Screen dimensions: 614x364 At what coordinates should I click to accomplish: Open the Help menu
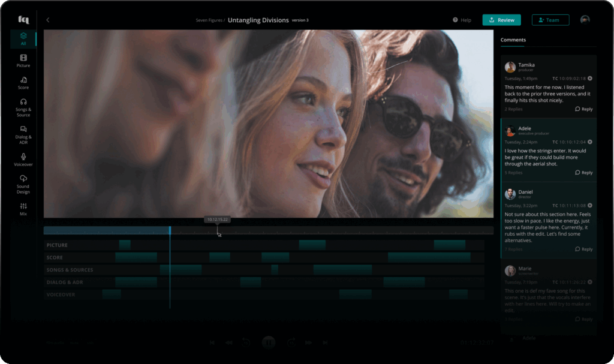462,20
